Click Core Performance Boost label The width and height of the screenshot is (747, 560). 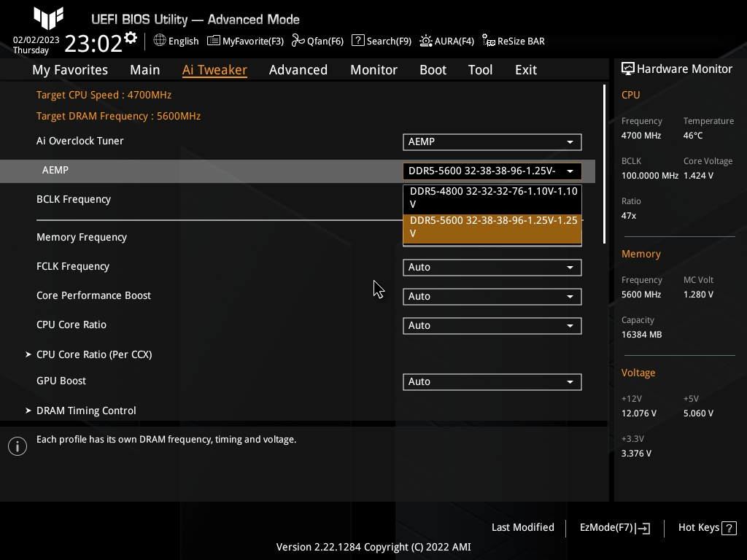[94, 295]
